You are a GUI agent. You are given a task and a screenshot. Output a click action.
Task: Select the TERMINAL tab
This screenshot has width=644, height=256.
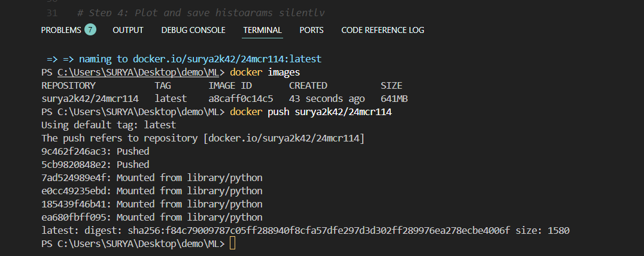pyautogui.click(x=262, y=30)
